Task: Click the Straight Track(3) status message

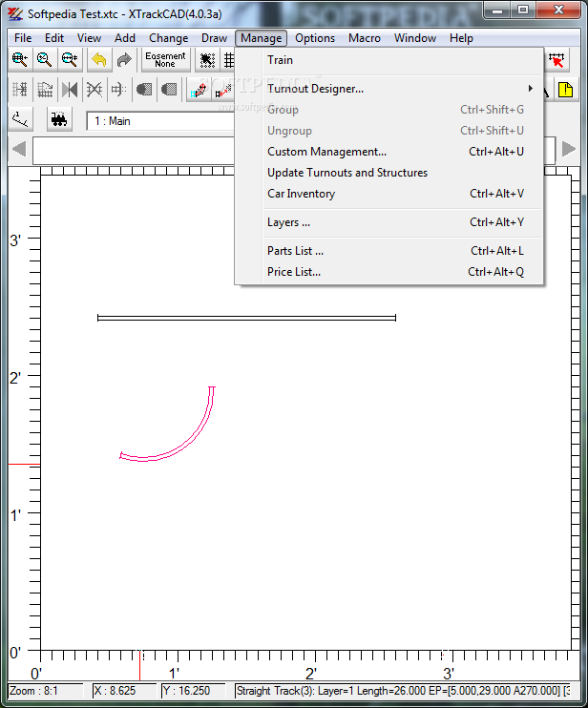Action: pos(403,691)
